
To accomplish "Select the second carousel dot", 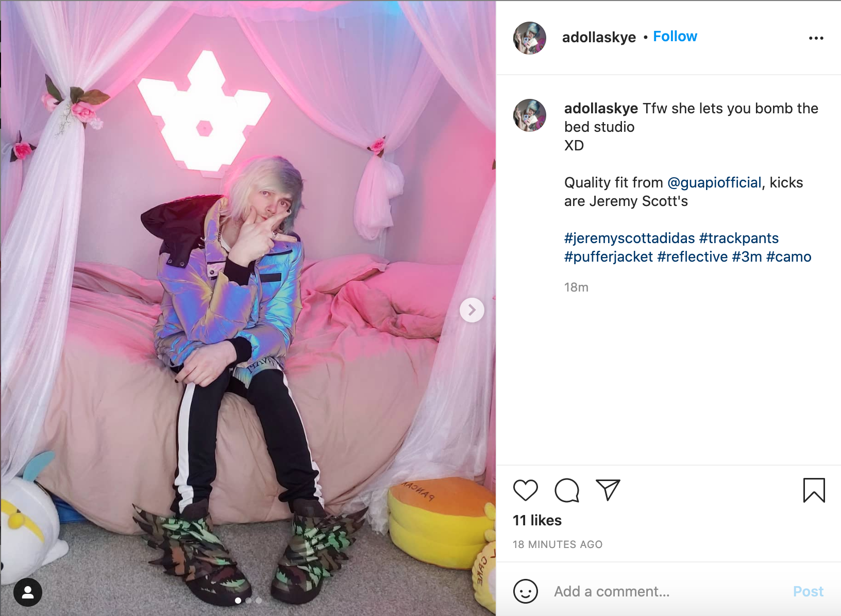I will tap(248, 601).
